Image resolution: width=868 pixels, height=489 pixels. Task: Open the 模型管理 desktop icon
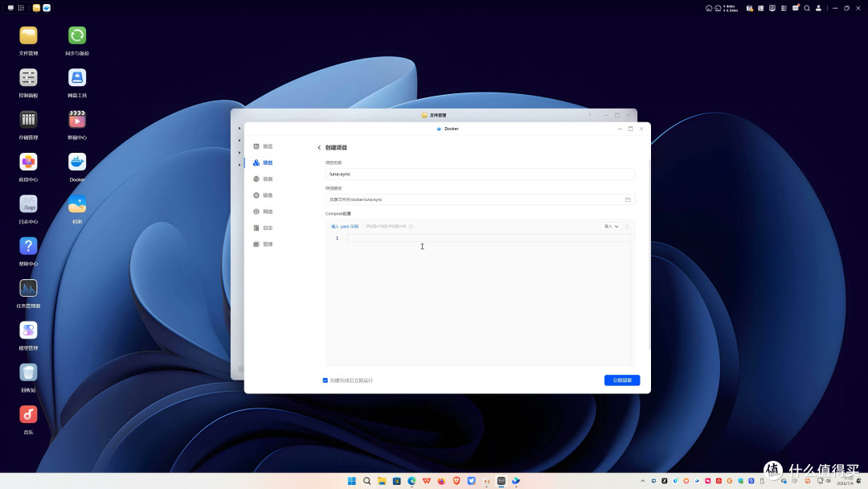click(x=28, y=330)
